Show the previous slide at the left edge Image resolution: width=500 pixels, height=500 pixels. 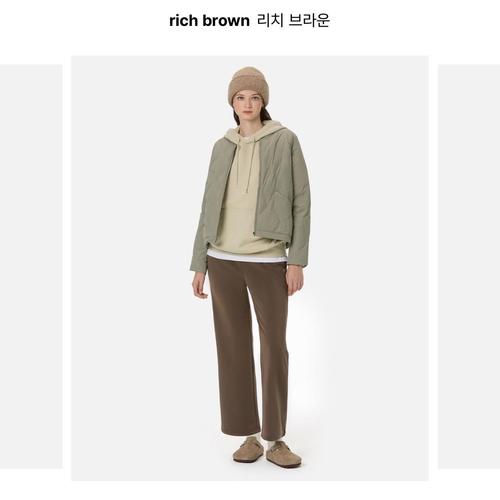pos(31,266)
